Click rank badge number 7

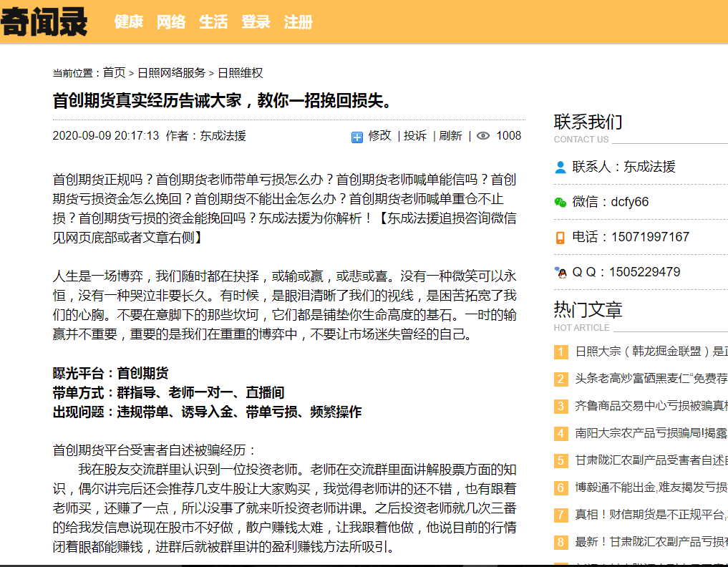561,515
